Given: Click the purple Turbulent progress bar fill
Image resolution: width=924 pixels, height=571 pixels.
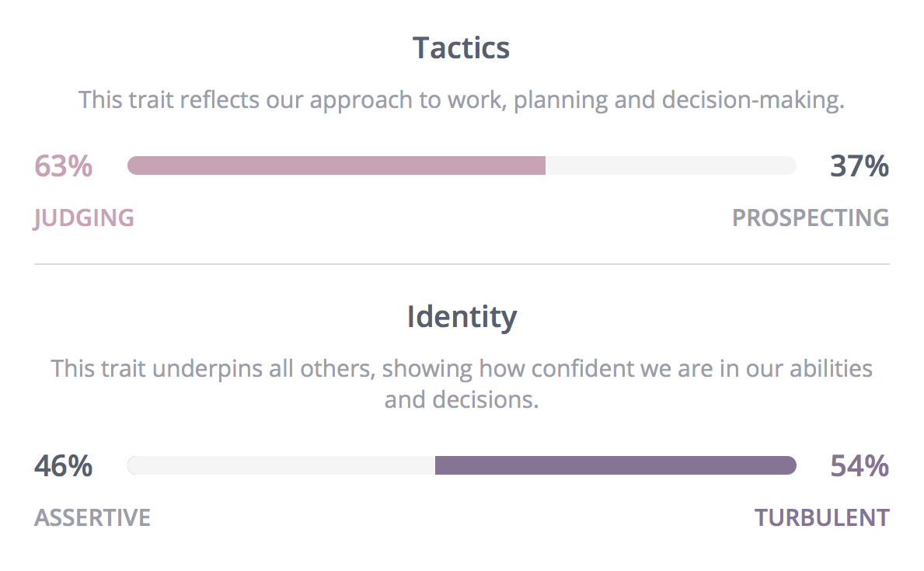Looking at the screenshot, I should [x=615, y=465].
